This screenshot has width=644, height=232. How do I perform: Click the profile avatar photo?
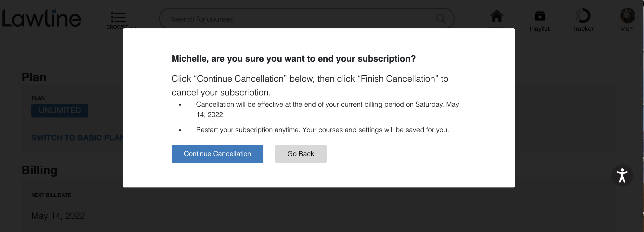[x=627, y=15]
